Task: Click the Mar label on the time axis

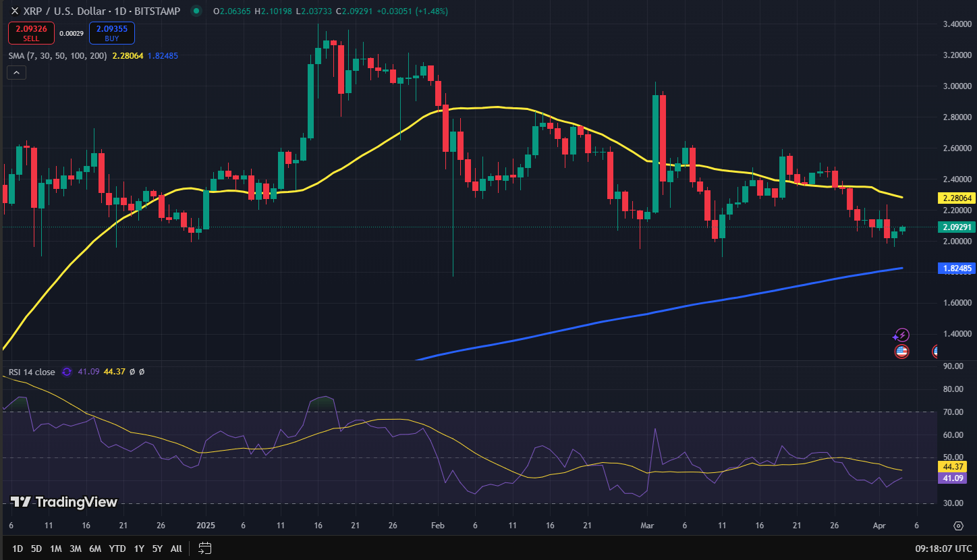Action: tap(648, 526)
